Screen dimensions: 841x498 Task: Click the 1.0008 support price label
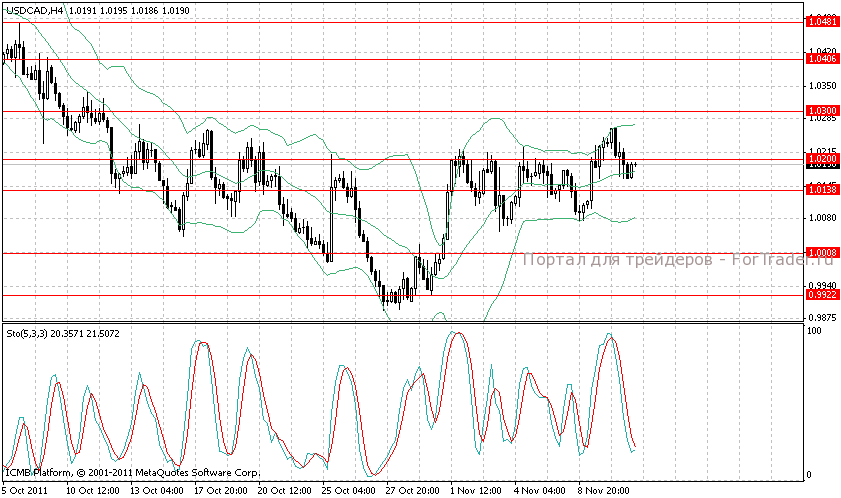coord(820,253)
